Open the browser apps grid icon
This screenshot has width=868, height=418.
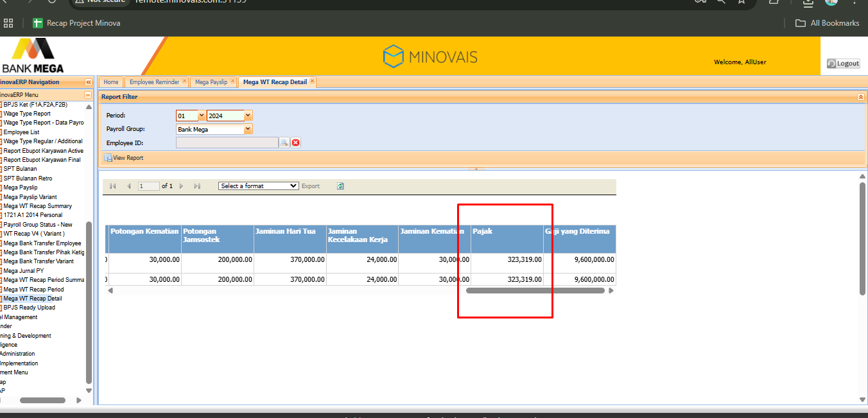(x=8, y=23)
